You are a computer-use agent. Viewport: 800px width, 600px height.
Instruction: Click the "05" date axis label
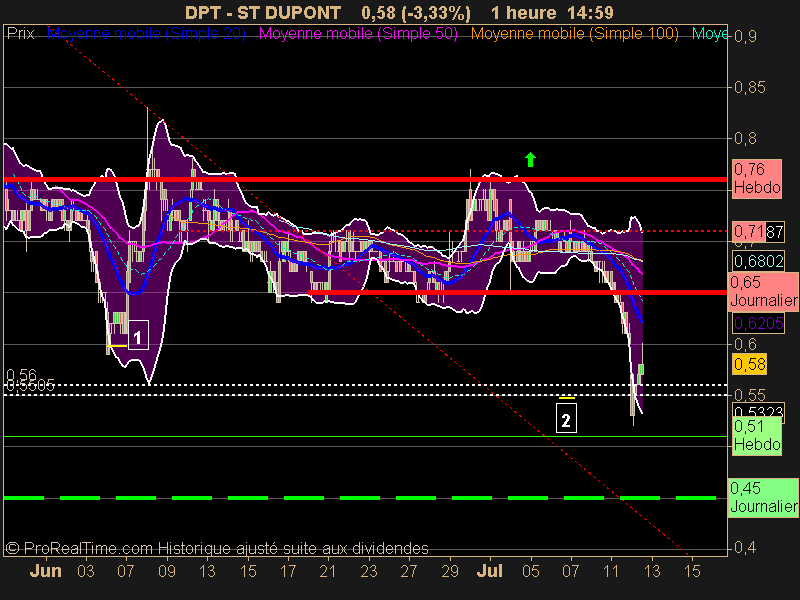pyautogui.click(x=531, y=571)
